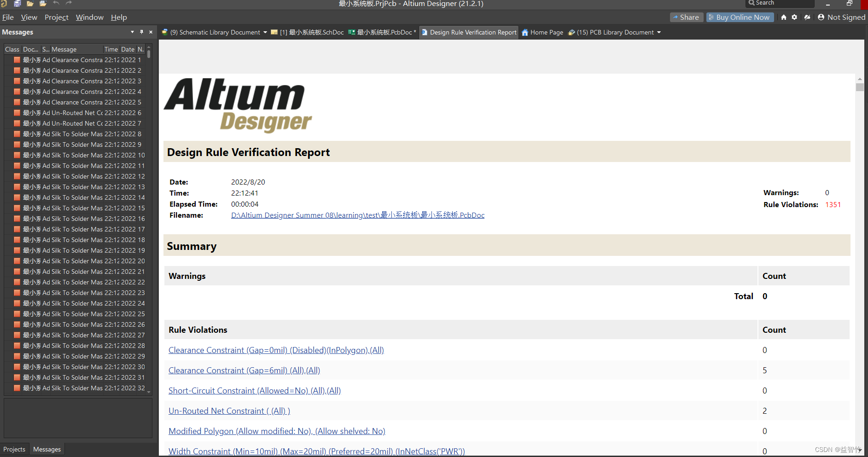Switch to the 最小系统板.SchDoc tab
Screen dimensions: 868x457
307,32
